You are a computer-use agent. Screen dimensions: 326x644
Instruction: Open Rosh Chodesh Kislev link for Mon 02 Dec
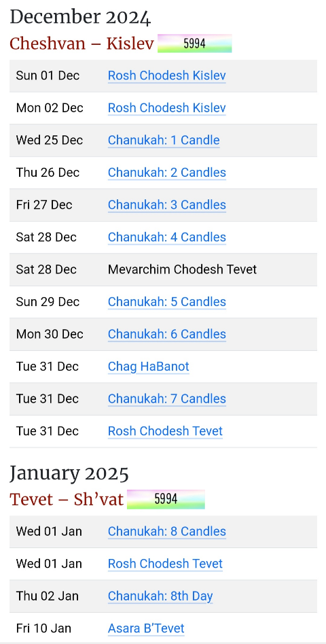(166, 108)
